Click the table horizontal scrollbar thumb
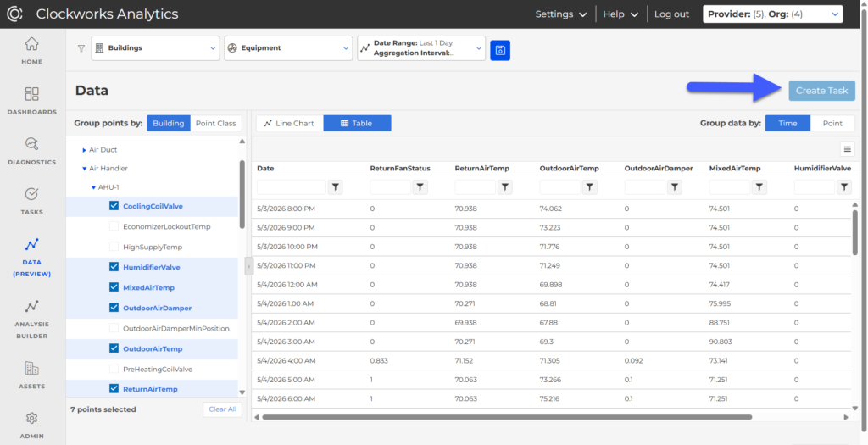The width and height of the screenshot is (868, 445). [x=507, y=417]
